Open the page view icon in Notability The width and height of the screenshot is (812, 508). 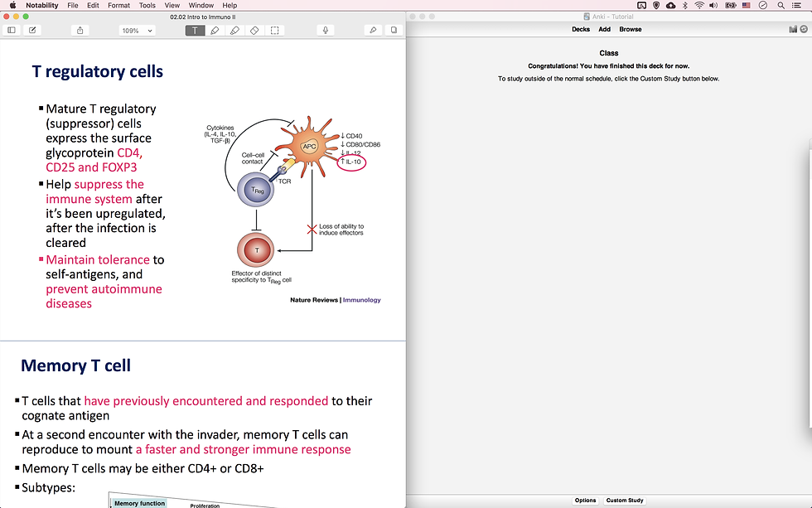tap(394, 31)
